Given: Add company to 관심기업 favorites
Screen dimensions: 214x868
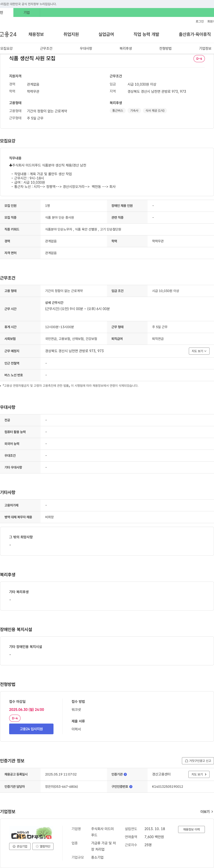Looking at the screenshot, I should [20, 846].
